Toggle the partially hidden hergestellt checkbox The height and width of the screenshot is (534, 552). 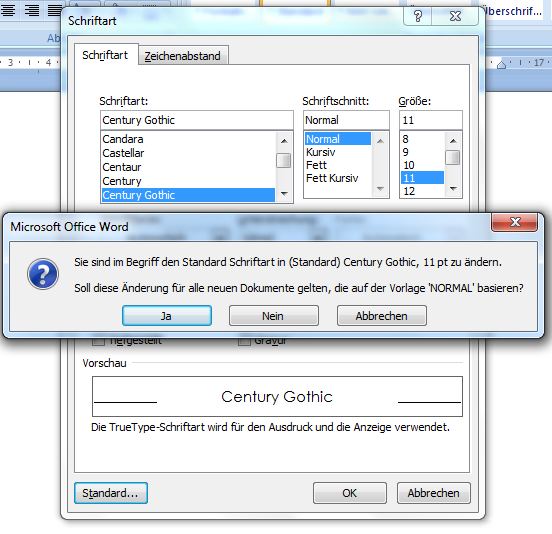tap(98, 342)
